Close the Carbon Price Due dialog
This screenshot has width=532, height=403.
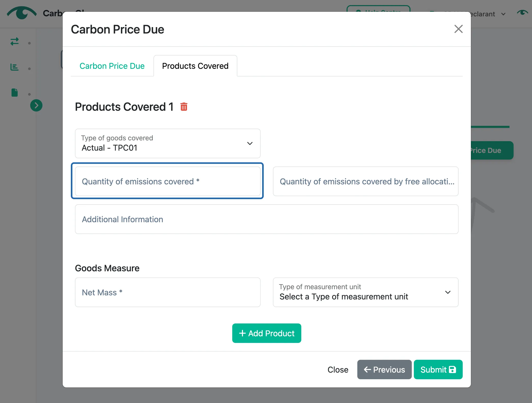click(x=458, y=29)
